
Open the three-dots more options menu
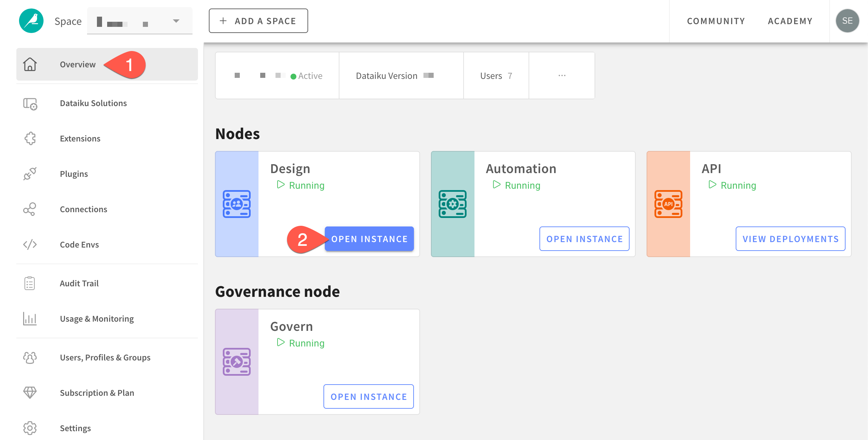pyautogui.click(x=562, y=75)
